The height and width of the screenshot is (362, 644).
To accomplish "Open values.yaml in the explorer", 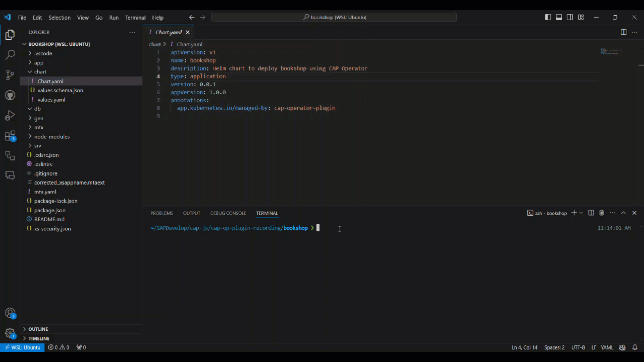I will pos(81,100).
